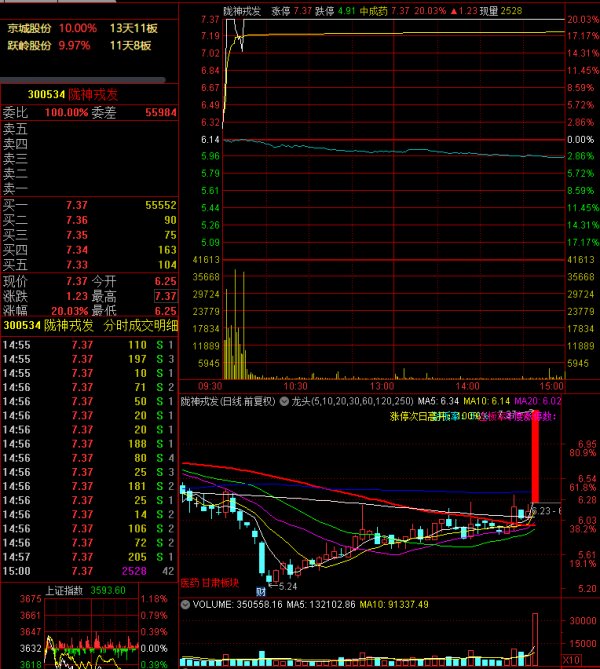
Task: Click the X10 volume scale icon
Action: click(x=569, y=660)
